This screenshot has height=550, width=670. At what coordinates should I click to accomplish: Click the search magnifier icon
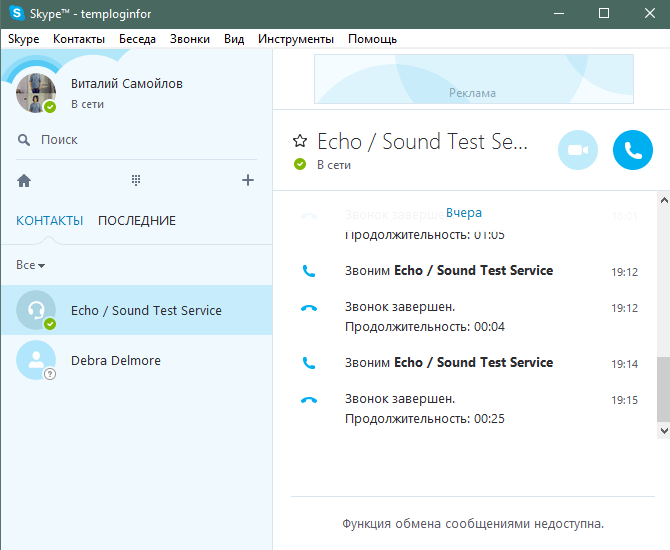tap(24, 140)
